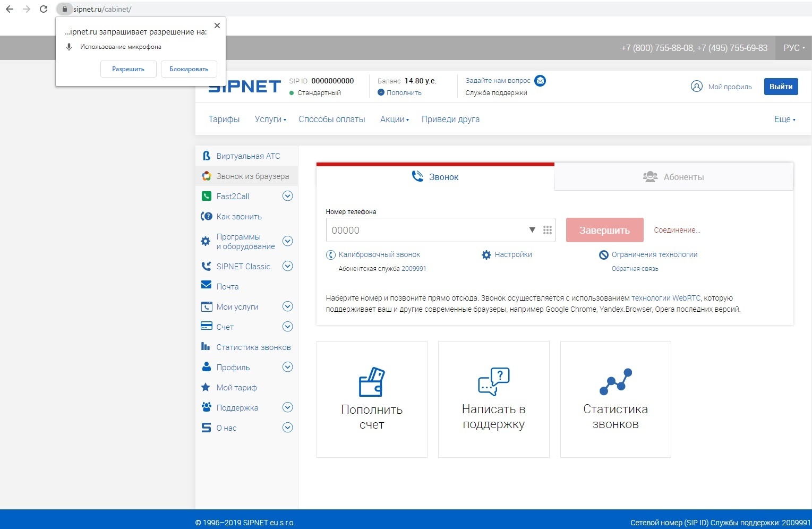Screen dimensions: 812x529
Task: Expand the Fast2Call submenu chevron
Action: [288, 196]
